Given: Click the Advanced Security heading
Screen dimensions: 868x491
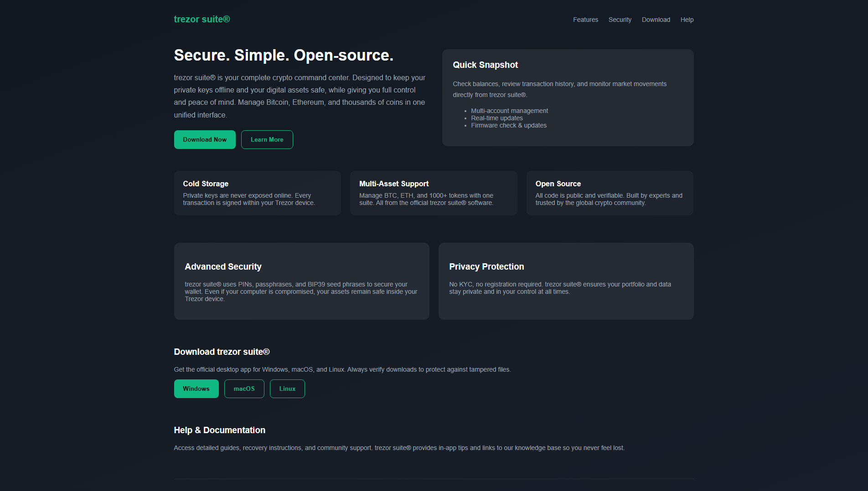Looking at the screenshot, I should 223,266.
